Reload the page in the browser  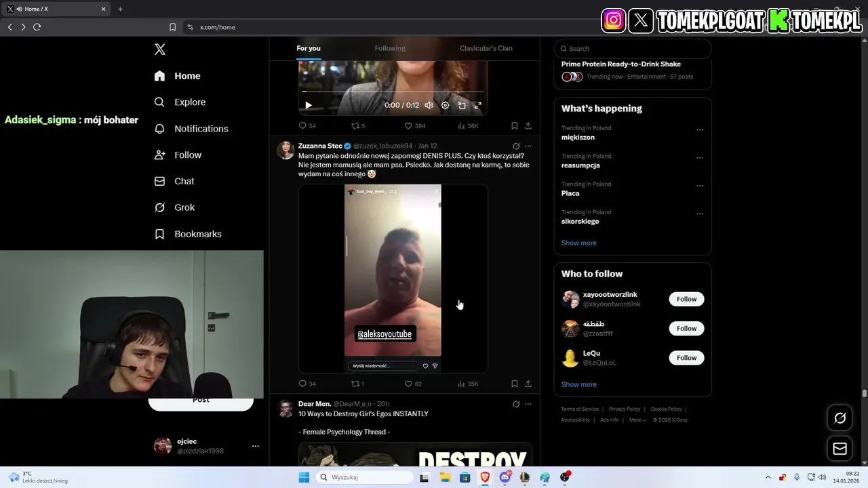pos(37,27)
